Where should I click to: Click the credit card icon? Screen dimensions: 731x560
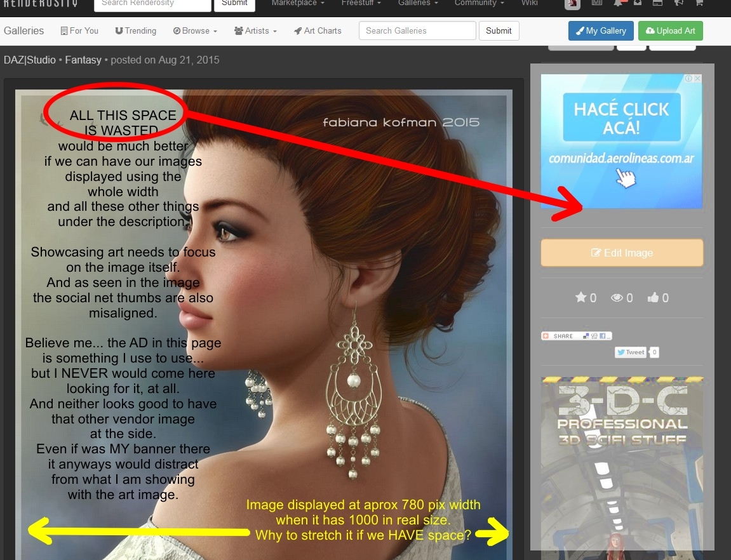(x=657, y=3)
